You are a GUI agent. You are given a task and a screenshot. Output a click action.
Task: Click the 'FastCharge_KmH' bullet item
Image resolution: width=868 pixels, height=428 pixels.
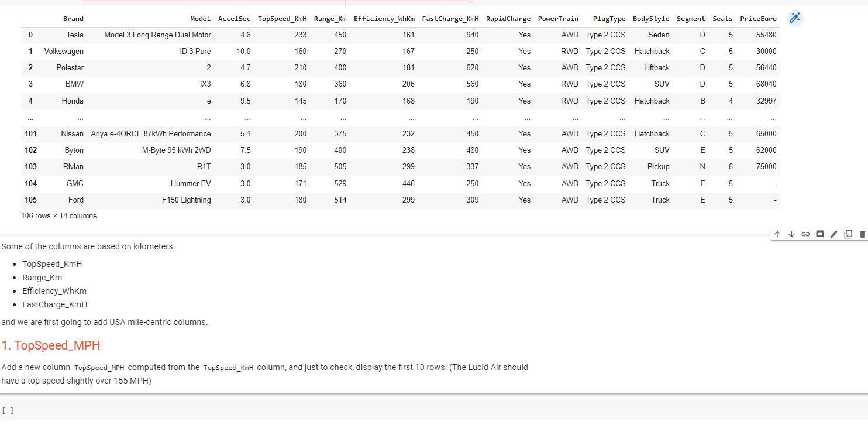click(x=55, y=304)
